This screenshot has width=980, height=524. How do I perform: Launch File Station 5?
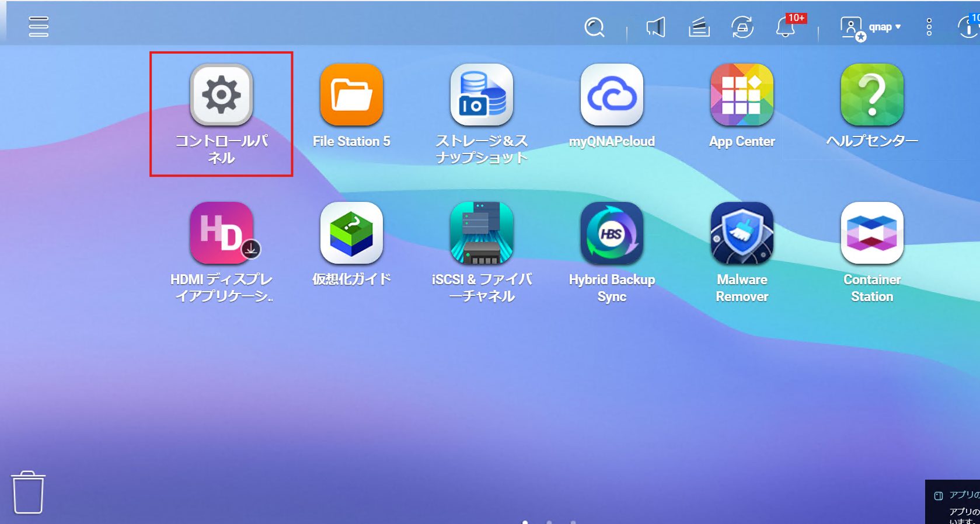(x=351, y=95)
